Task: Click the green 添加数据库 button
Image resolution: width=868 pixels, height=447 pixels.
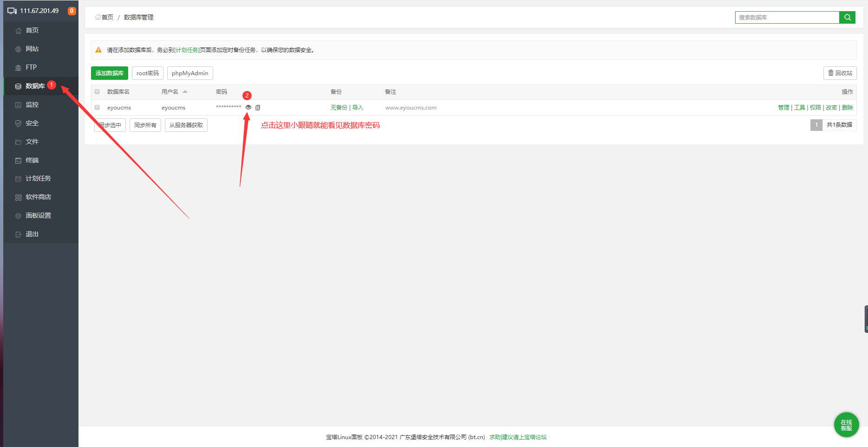Action: tap(110, 73)
